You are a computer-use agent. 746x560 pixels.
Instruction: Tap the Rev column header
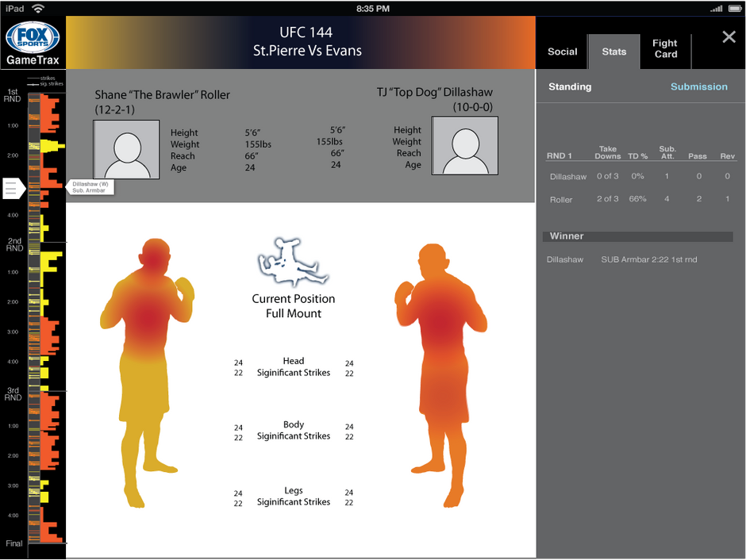[727, 156]
